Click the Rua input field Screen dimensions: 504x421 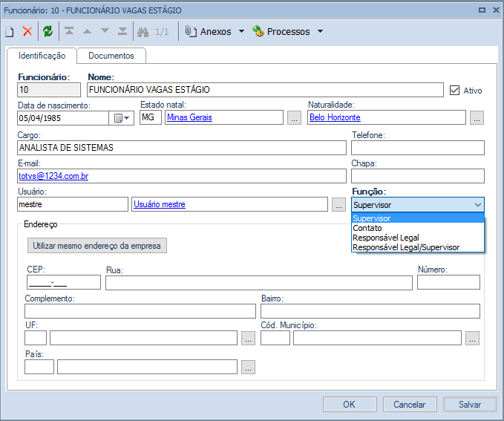click(259, 282)
